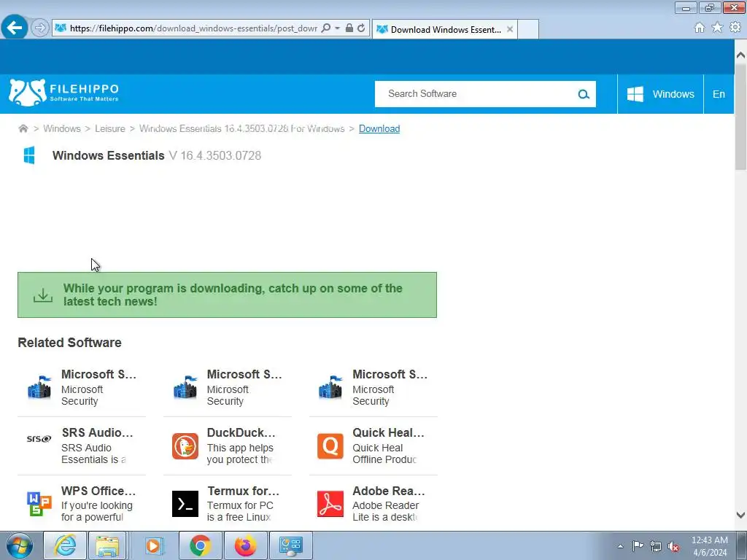Click the Windows Essentials title text
This screenshot has height=560, width=747.
coord(108,156)
